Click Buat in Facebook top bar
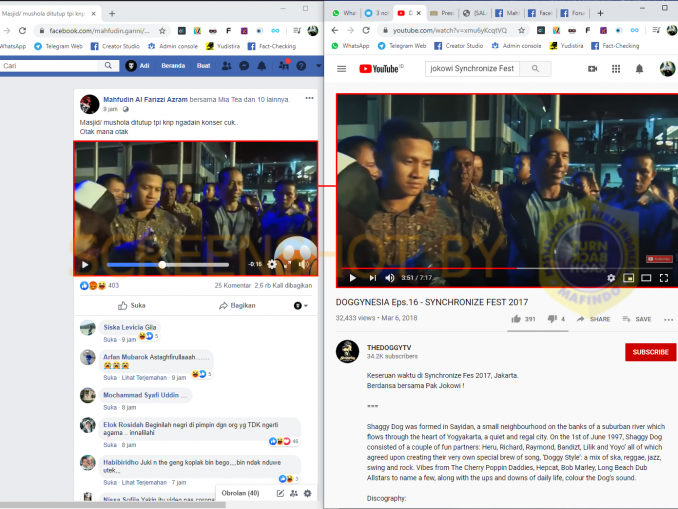 (204, 66)
